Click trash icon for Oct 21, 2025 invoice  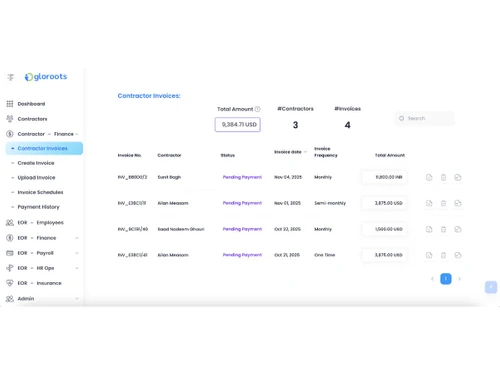443,255
